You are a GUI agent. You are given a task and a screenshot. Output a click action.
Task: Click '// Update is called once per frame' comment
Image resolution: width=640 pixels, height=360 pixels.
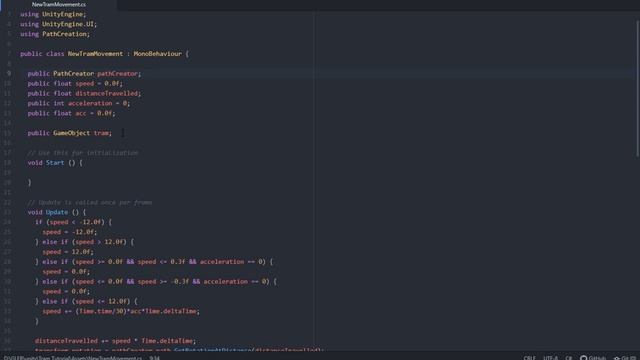pos(90,202)
